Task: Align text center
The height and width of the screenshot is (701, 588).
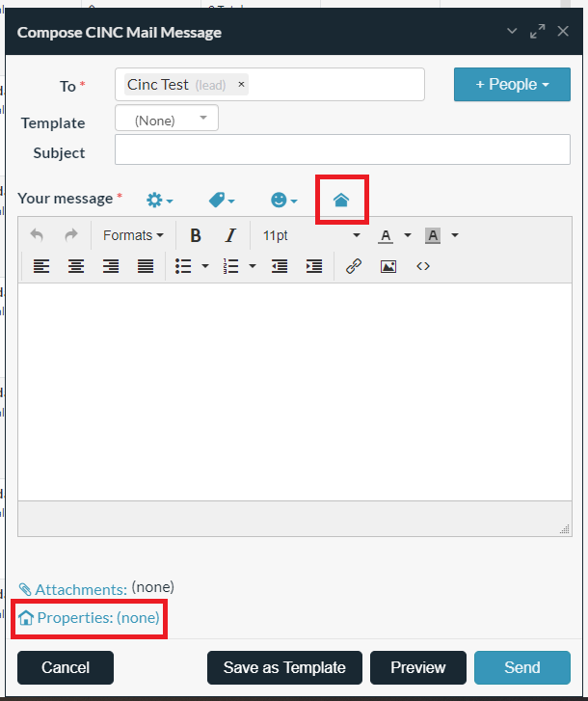Action: [x=76, y=266]
